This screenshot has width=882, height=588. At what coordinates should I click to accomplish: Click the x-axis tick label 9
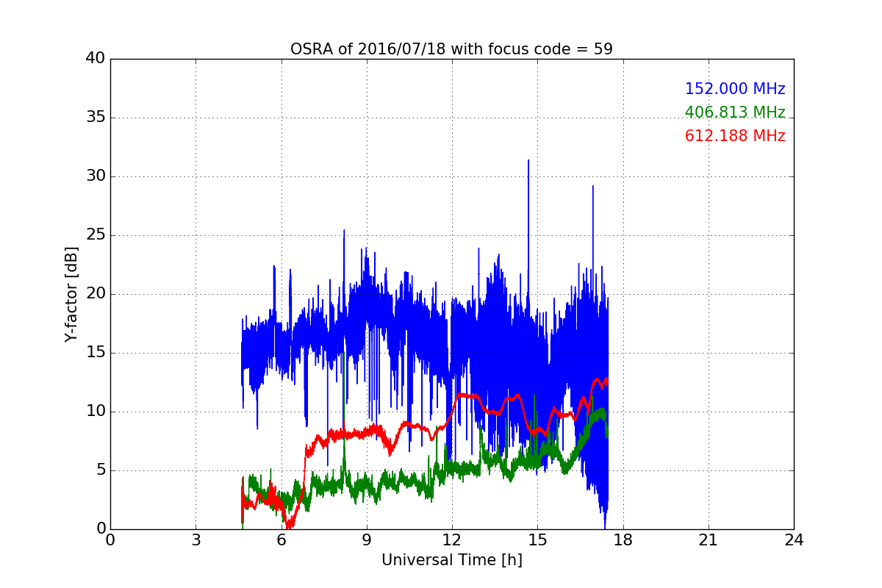tap(367, 540)
